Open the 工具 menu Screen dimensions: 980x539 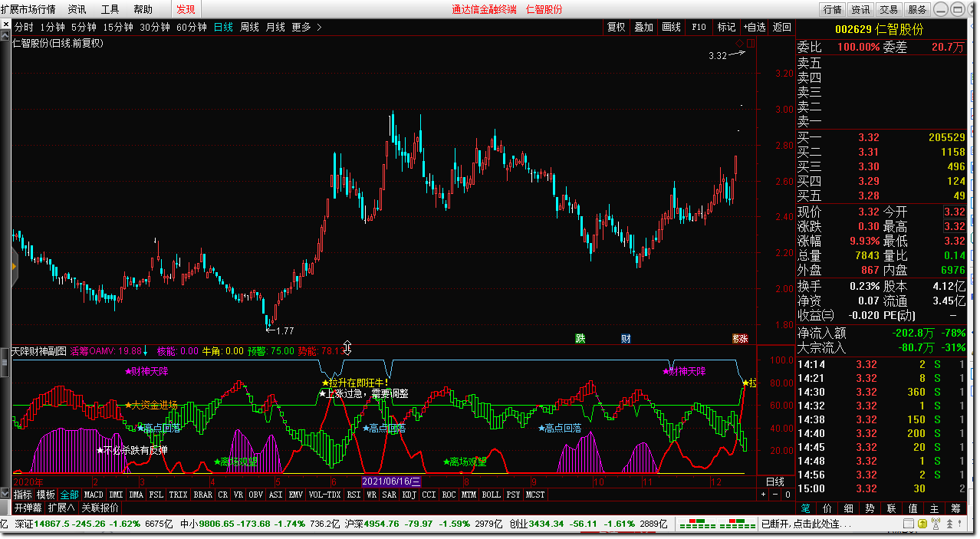click(x=110, y=9)
